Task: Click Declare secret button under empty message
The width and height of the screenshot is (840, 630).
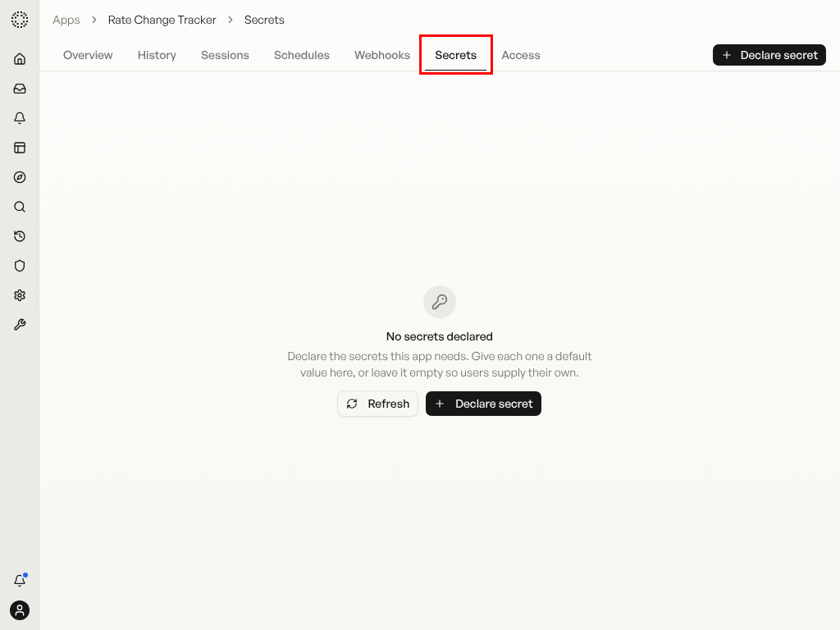Action: point(483,404)
